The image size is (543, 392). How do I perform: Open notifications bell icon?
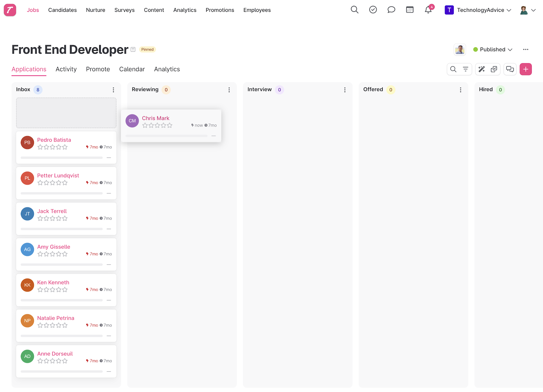coord(428,10)
